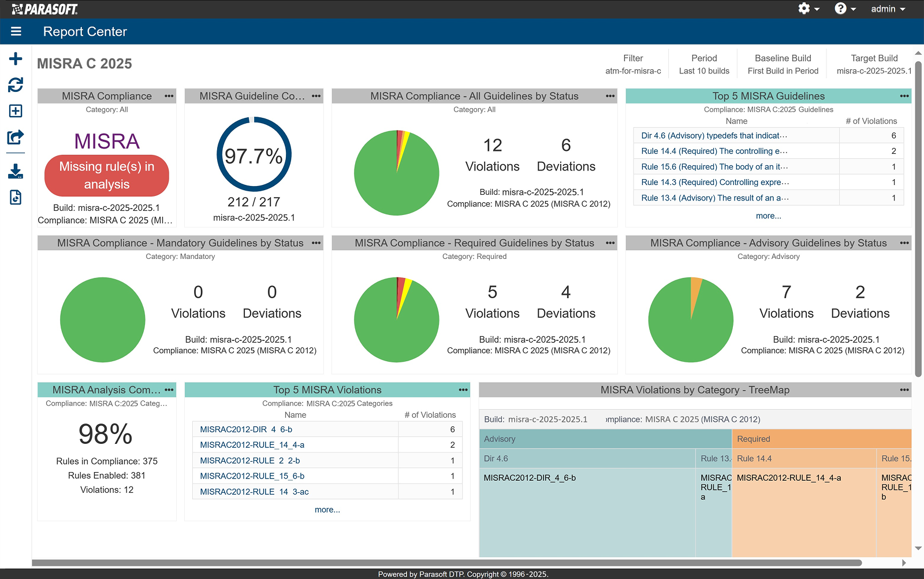Open the admin user dropdown
924x579 pixels.
[888, 9]
